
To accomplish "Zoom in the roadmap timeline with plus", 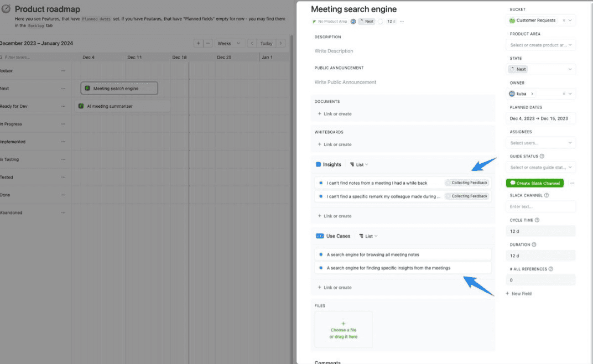I will [199, 43].
